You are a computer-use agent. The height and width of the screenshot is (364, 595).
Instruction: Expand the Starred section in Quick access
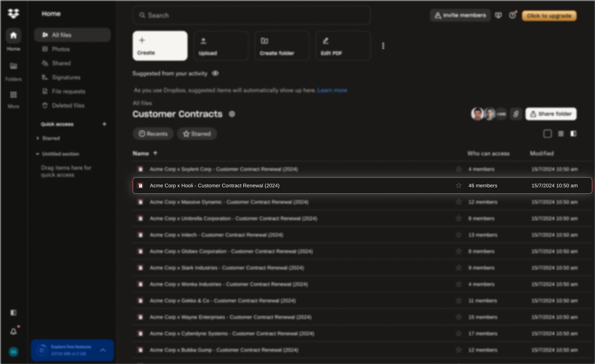point(38,138)
